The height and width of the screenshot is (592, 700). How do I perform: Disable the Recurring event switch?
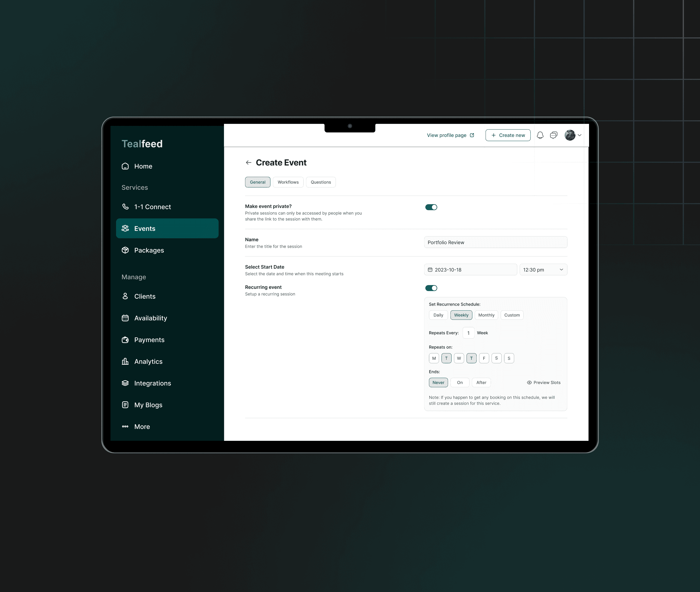click(431, 288)
